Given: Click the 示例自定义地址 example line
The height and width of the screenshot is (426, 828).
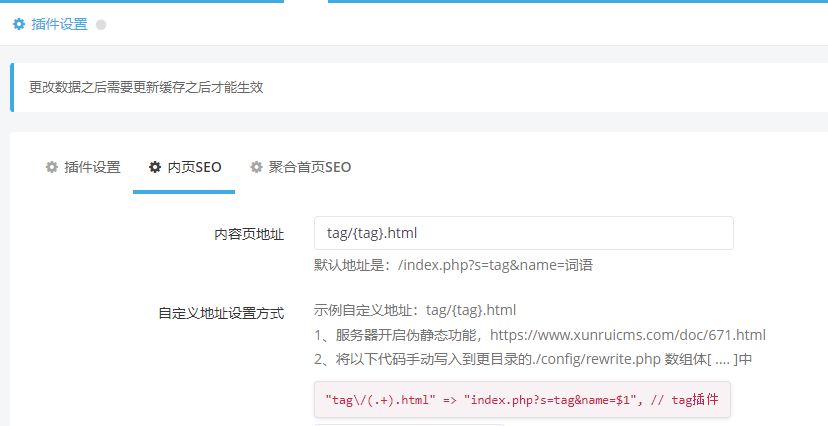Looking at the screenshot, I should pos(415,310).
